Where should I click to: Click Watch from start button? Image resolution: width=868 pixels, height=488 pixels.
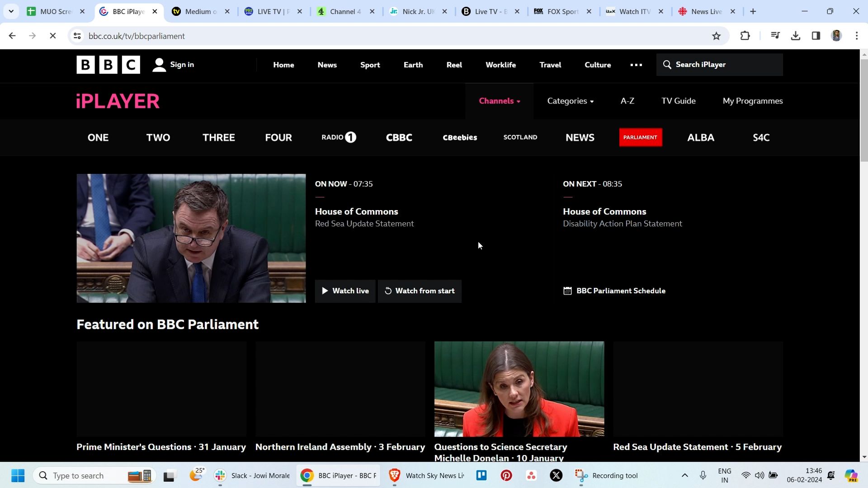tap(420, 291)
